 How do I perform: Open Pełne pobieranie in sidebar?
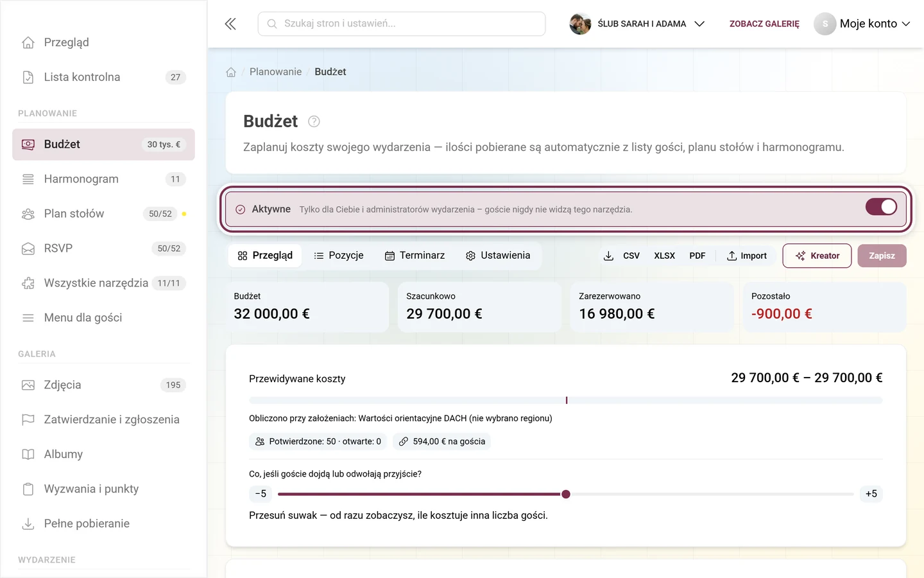pyautogui.click(x=103, y=524)
